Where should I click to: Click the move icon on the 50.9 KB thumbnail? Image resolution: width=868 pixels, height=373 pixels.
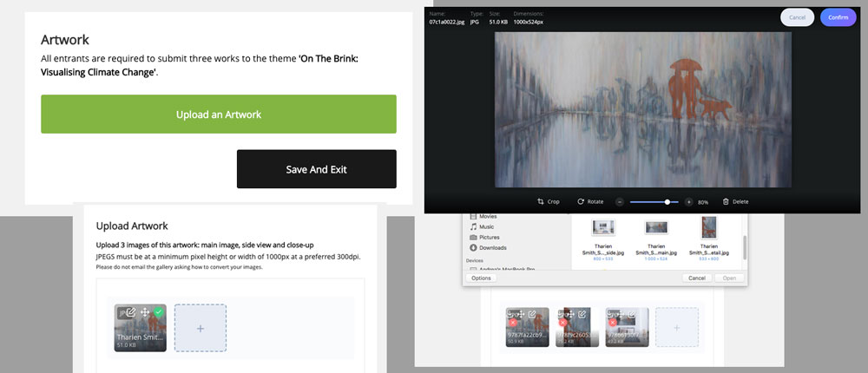tap(520, 314)
